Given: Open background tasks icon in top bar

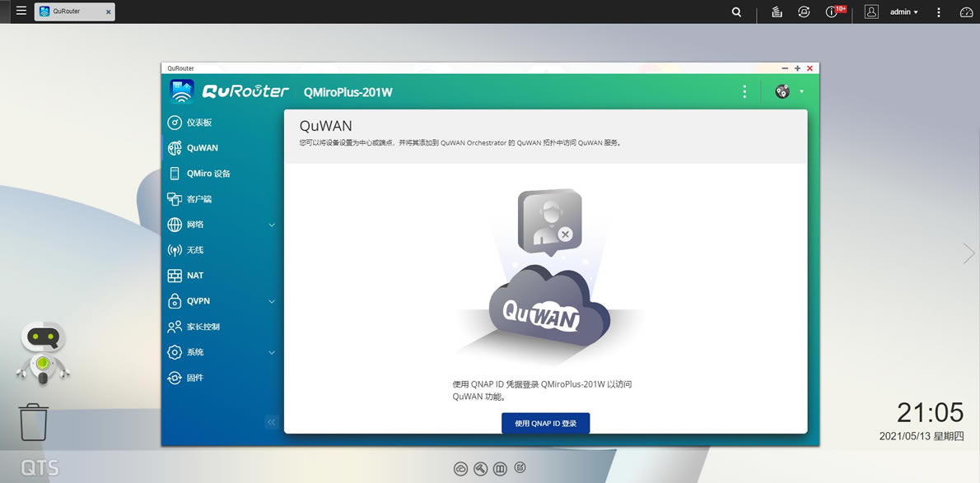Looking at the screenshot, I should [x=777, y=12].
